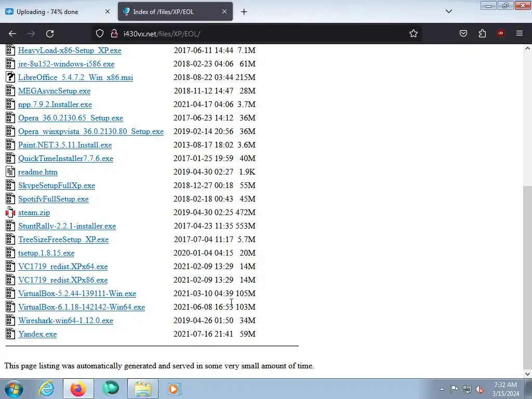Open the MEGAsyncSetup.exe link
532x399 pixels.
[x=54, y=91]
